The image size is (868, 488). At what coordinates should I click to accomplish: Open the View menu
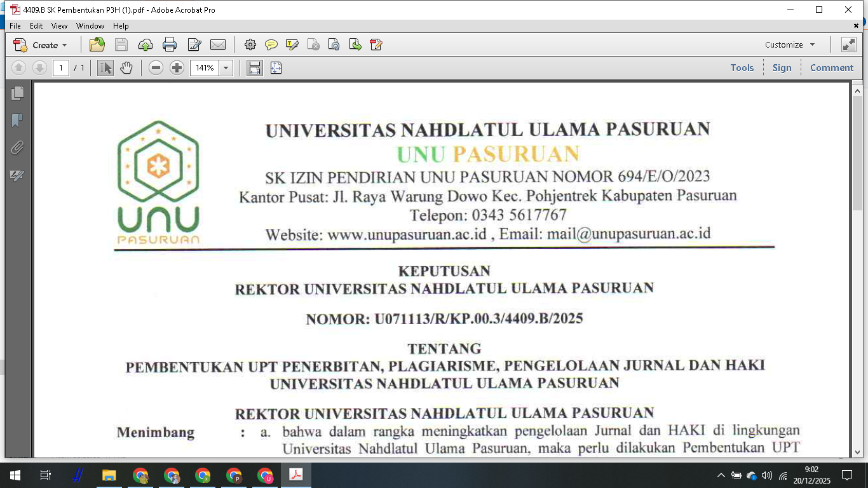tap(59, 26)
